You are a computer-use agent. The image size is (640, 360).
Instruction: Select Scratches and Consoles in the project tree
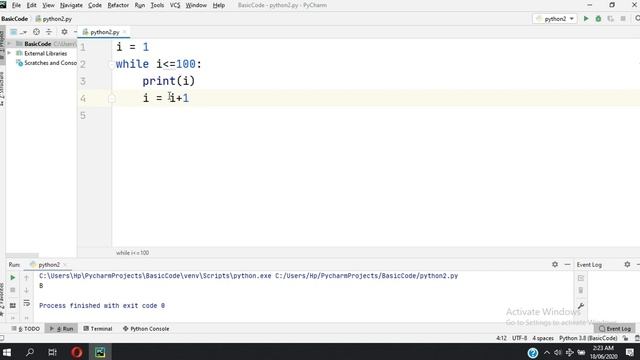46,63
